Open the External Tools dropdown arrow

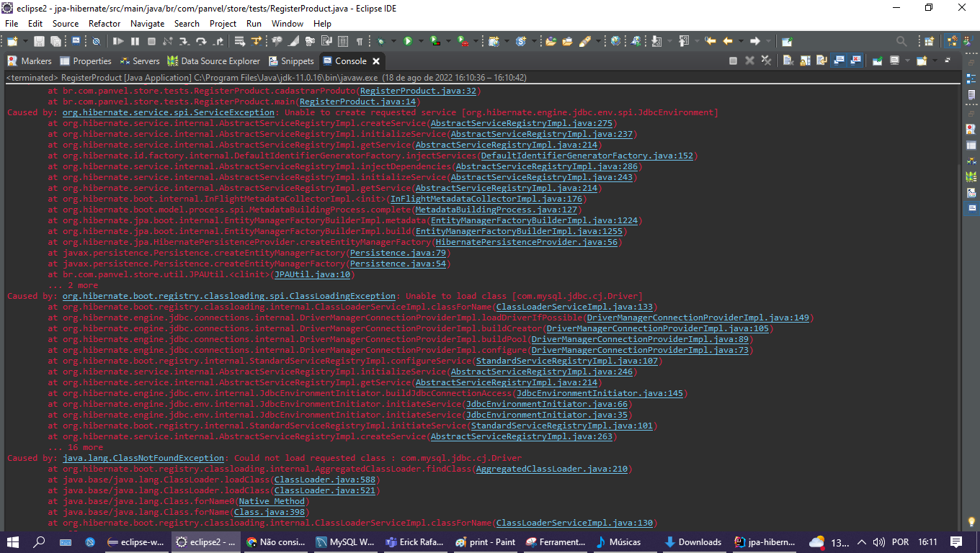coord(476,41)
